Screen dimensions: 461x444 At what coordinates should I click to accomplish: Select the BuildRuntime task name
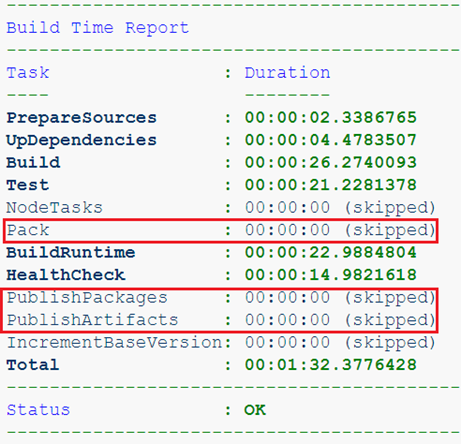71,253
